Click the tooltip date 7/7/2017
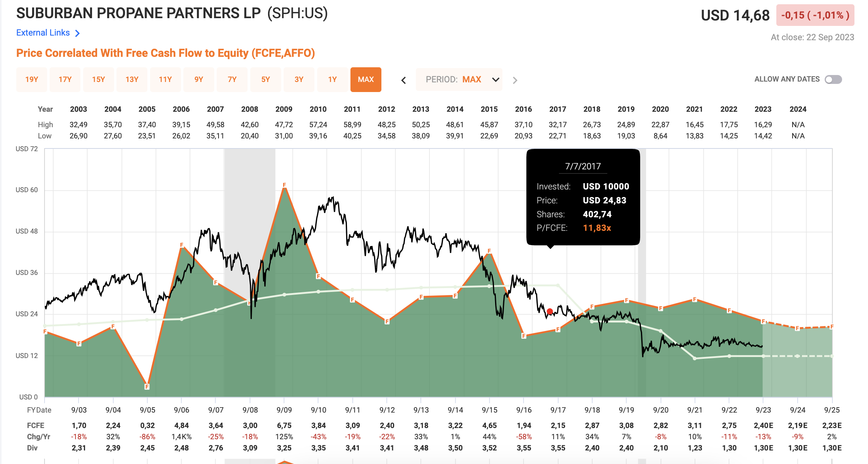Screen dimensions: 868x464 click(x=583, y=167)
